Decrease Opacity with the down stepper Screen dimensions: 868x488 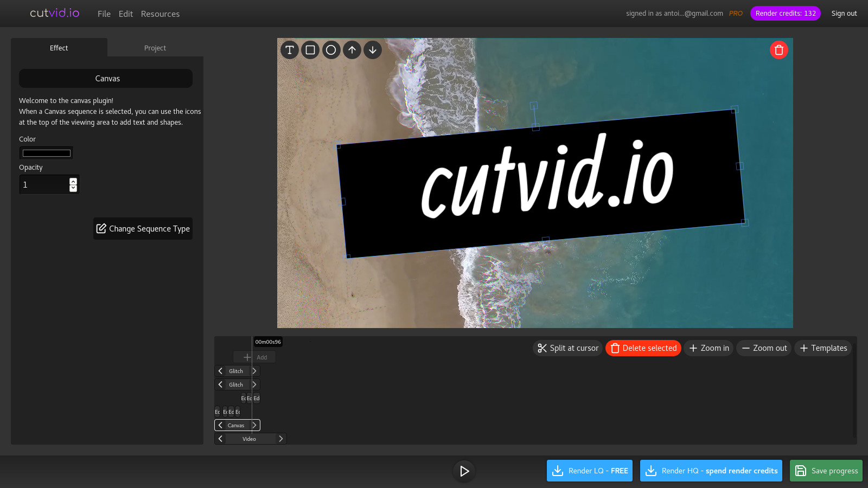73,188
